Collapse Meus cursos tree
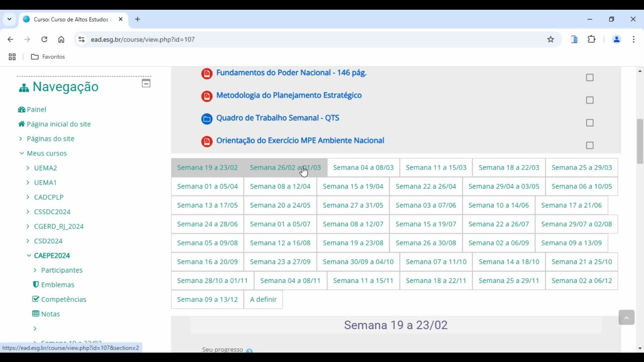Image resolution: width=644 pixels, height=362 pixels. 21,153
